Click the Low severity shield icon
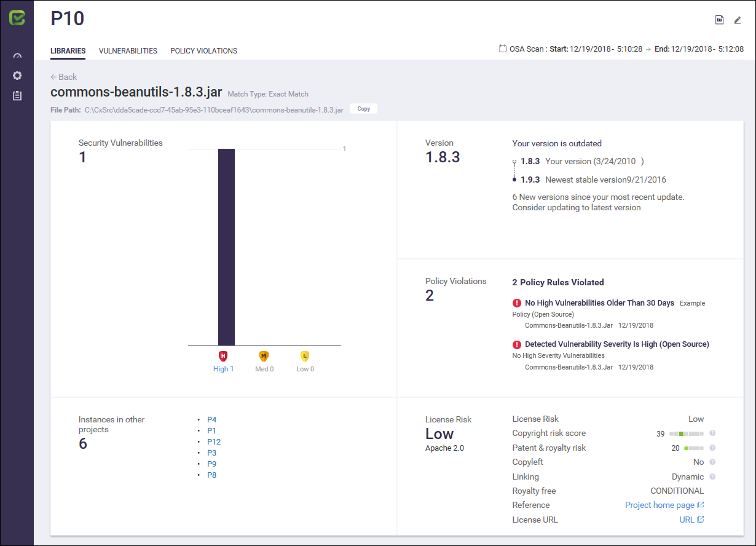This screenshot has height=546, width=756. [x=304, y=356]
